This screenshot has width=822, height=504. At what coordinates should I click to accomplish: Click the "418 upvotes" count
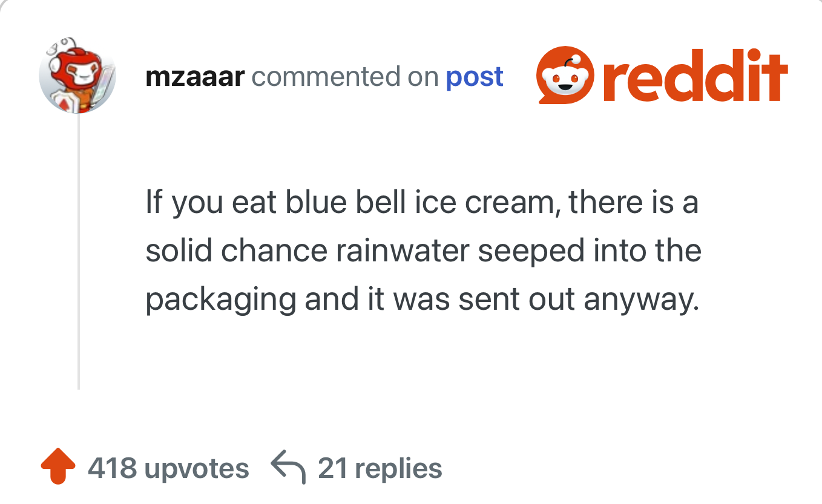168,469
